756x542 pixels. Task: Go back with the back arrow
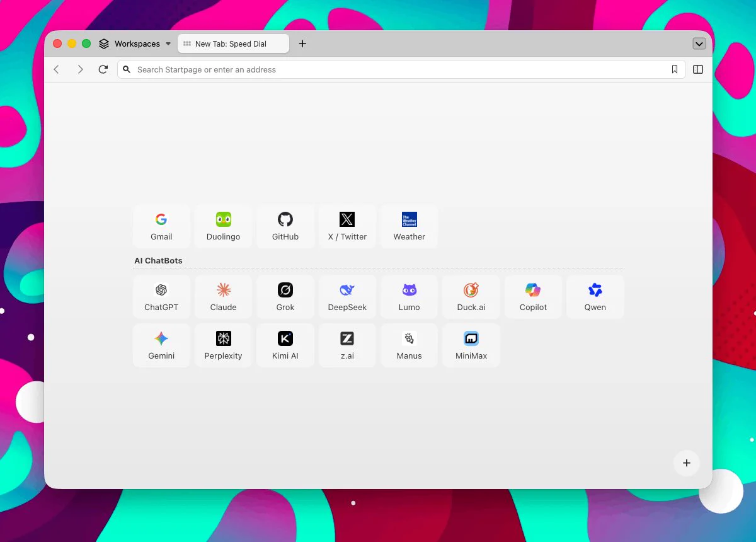coord(57,69)
